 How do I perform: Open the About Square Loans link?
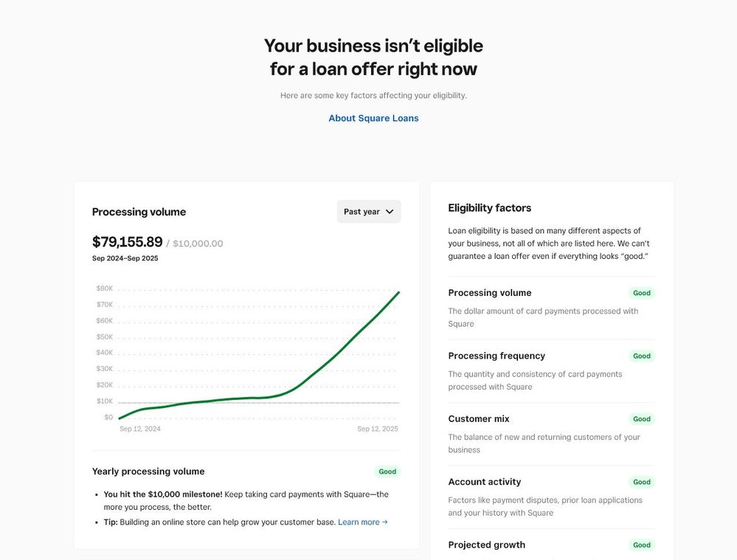pos(373,118)
